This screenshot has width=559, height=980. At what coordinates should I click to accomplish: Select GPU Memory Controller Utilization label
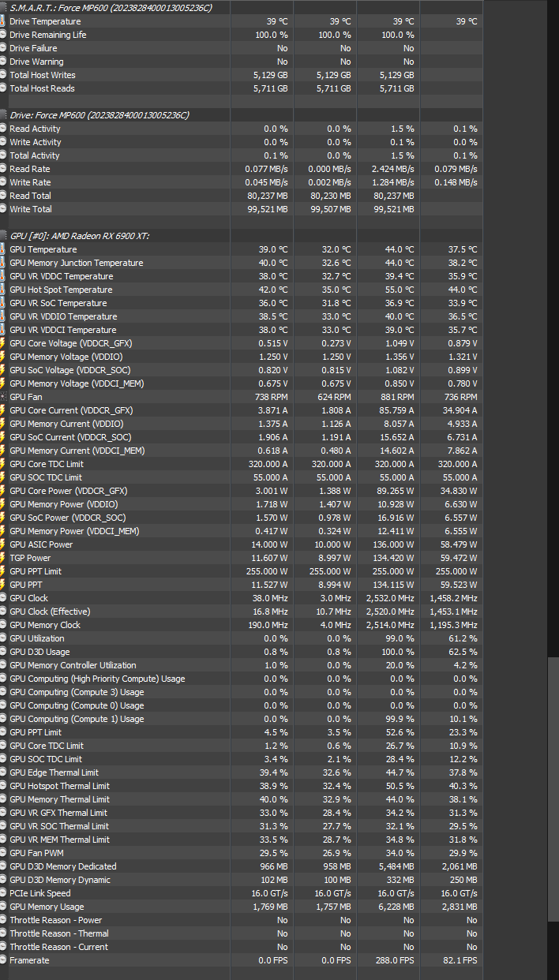[73, 665]
